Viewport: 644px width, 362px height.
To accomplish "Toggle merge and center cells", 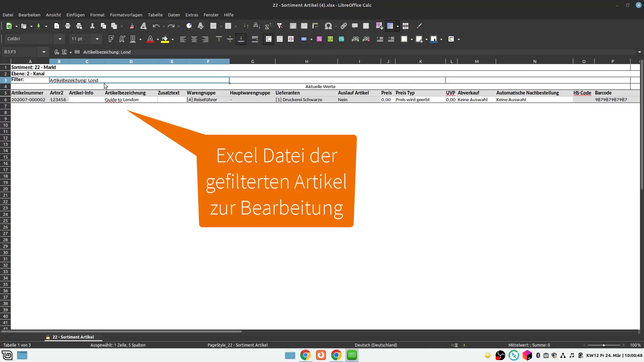I will pyautogui.click(x=269, y=39).
